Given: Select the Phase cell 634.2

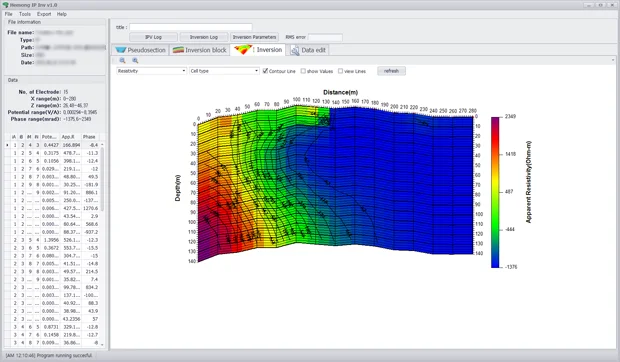Looking at the screenshot, I should (90, 287).
